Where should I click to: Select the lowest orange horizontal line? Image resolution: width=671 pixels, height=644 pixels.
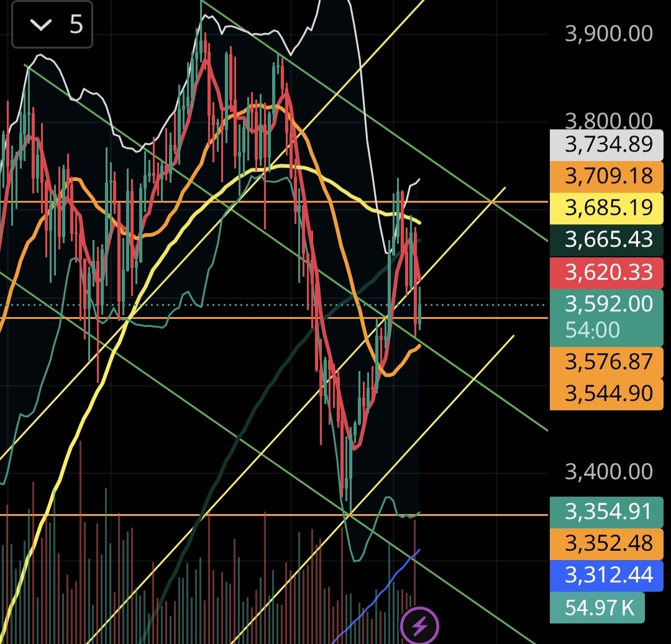click(186, 515)
